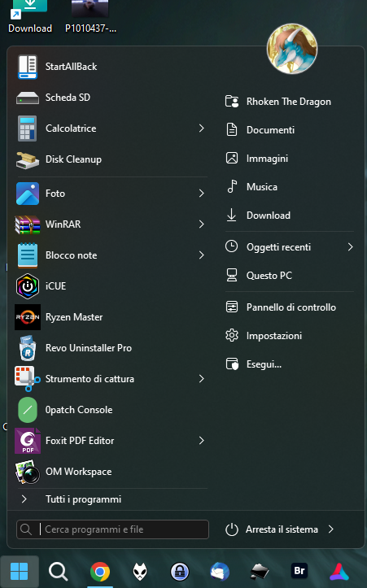
Task: Open taskbar Search magnifier icon
Action: point(58,572)
